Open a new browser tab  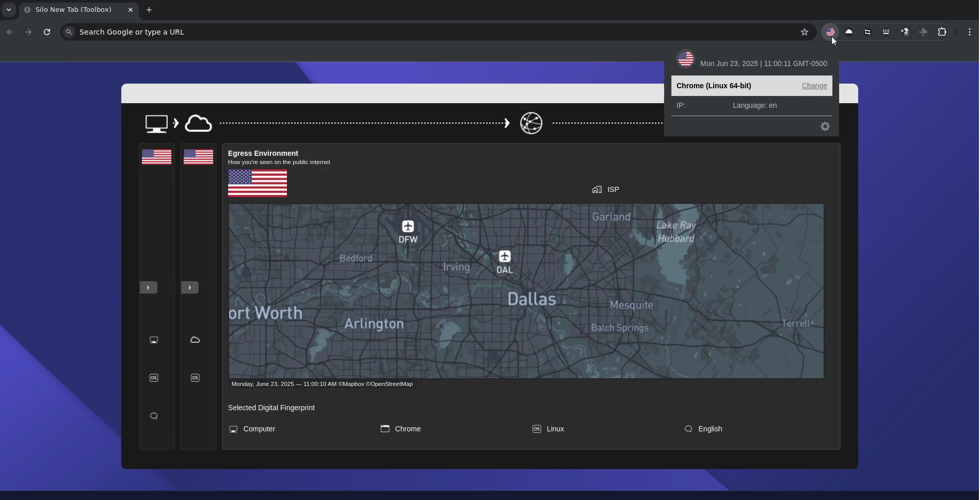click(149, 10)
